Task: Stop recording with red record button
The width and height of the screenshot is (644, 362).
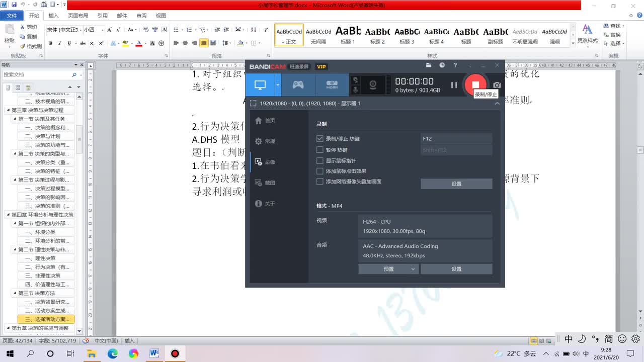Action: point(475,85)
